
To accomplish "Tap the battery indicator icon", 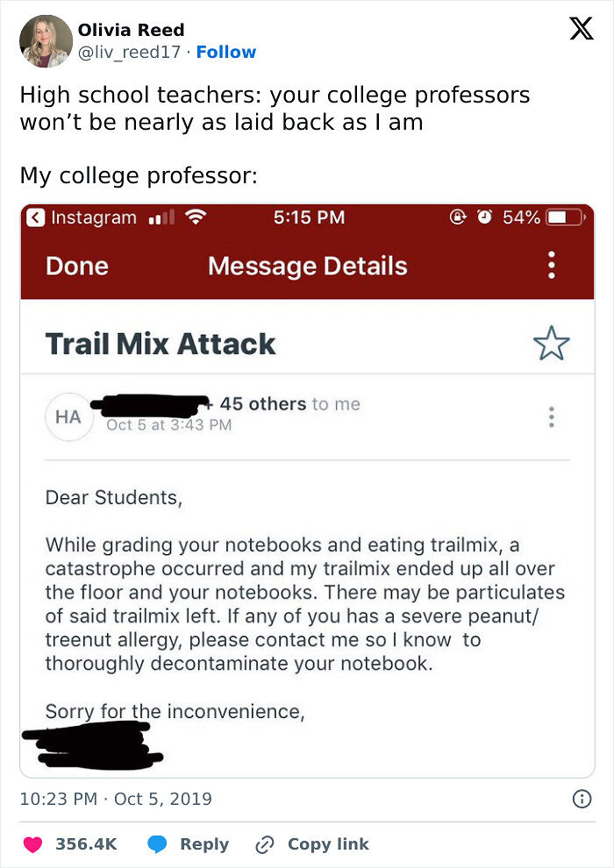I will click(564, 217).
